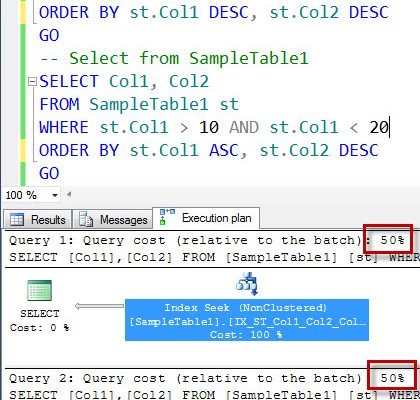Open the 100 % zoom dropdown
Screen dimensions: 420x400
[55, 195]
